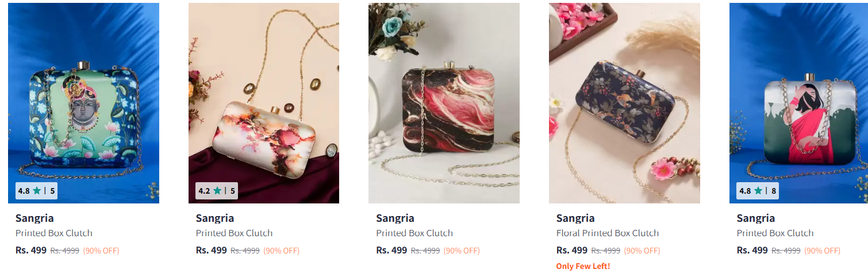The width and height of the screenshot is (868, 277).
Task: Click the star in the 4.8 rating with 5 reviews
Action: (37, 191)
